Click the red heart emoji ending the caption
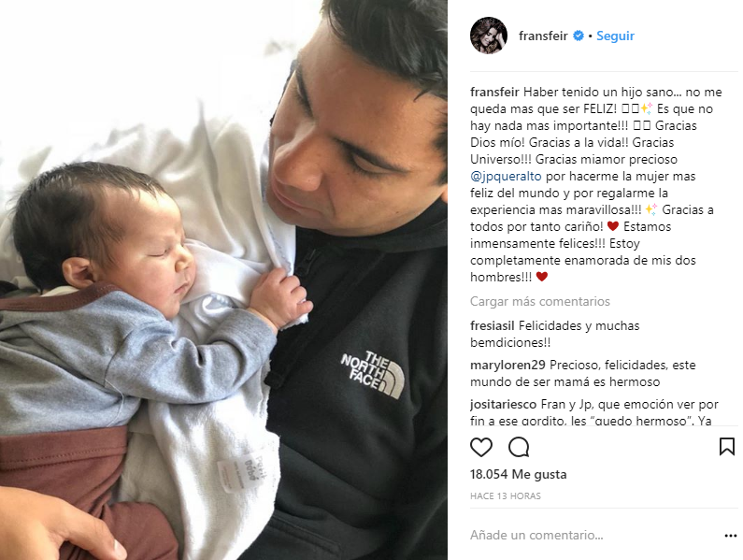Viewport: 743px width, 560px height. click(x=542, y=277)
